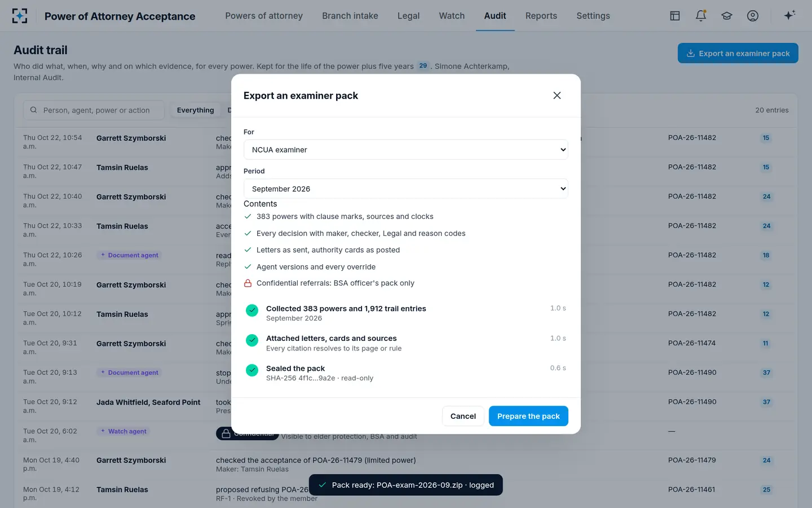Open the notifications bell

click(x=701, y=16)
